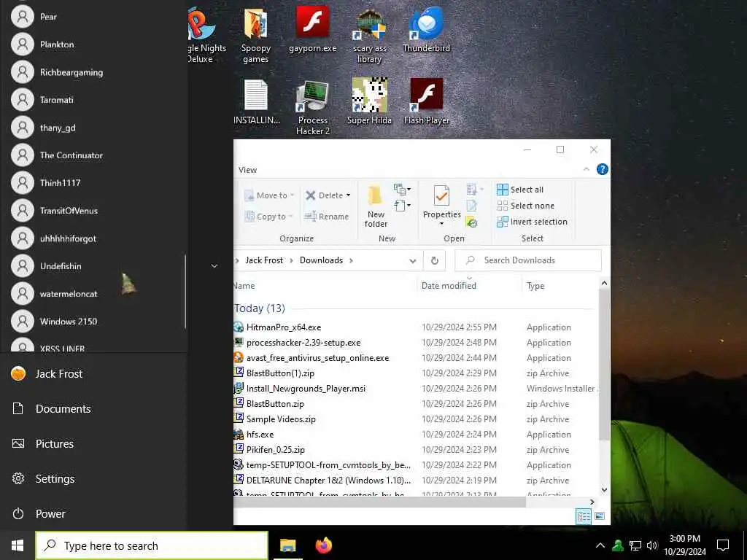
Task: Switch to the View ribbon tab
Action: click(x=248, y=170)
